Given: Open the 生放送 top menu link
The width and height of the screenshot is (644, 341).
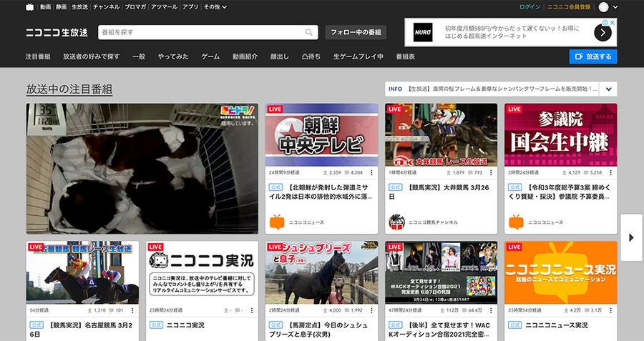Looking at the screenshot, I should click(79, 7).
